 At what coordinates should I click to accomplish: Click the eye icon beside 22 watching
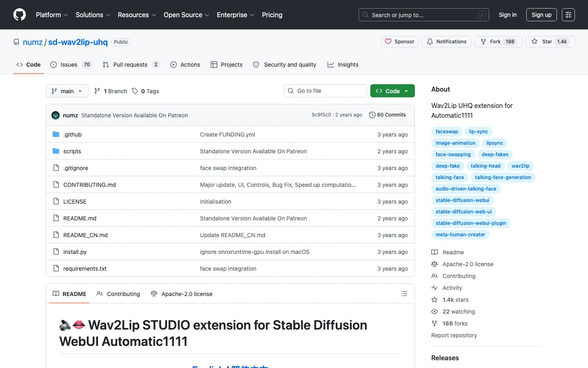(434, 312)
